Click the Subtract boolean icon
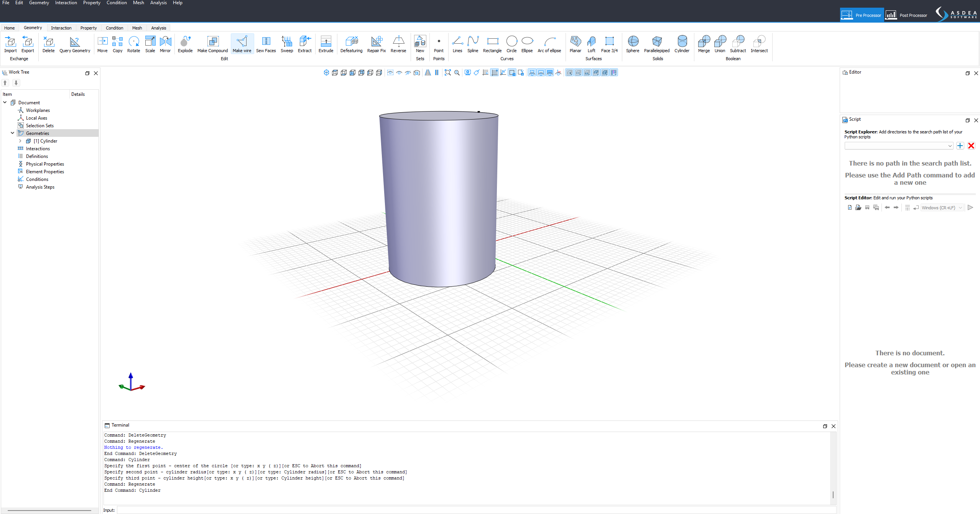 [x=737, y=44]
